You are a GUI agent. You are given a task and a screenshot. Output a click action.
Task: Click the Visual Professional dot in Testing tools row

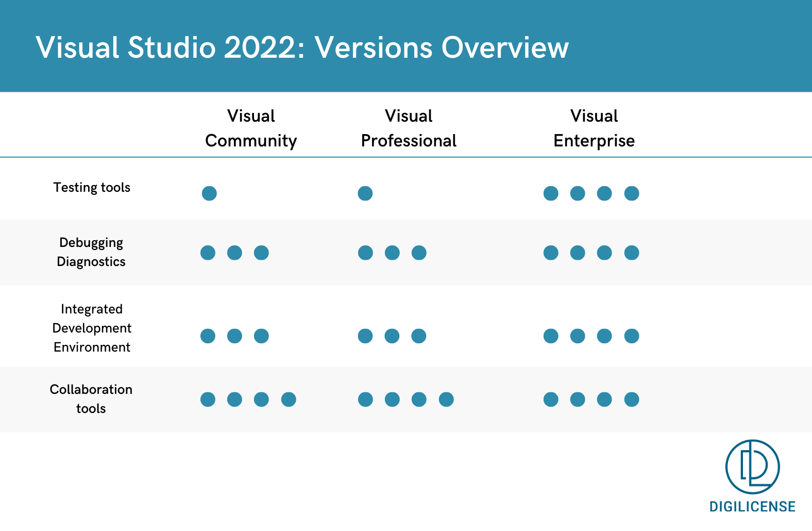coord(365,193)
